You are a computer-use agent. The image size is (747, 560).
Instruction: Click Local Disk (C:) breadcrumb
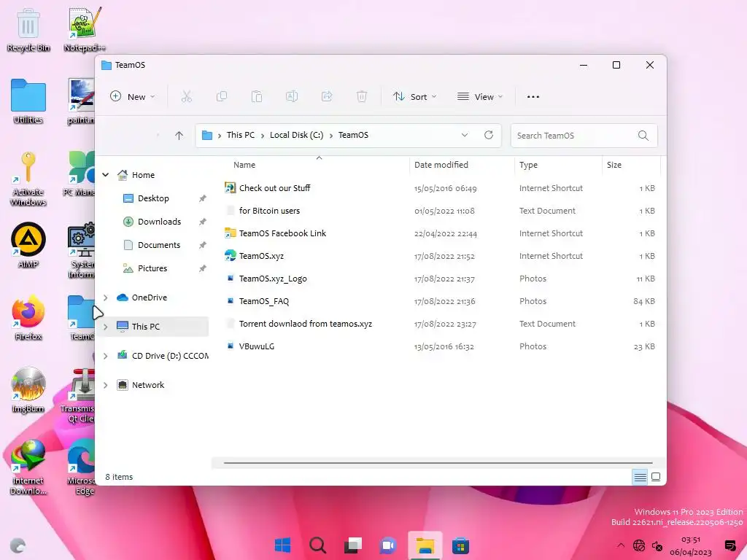point(296,135)
